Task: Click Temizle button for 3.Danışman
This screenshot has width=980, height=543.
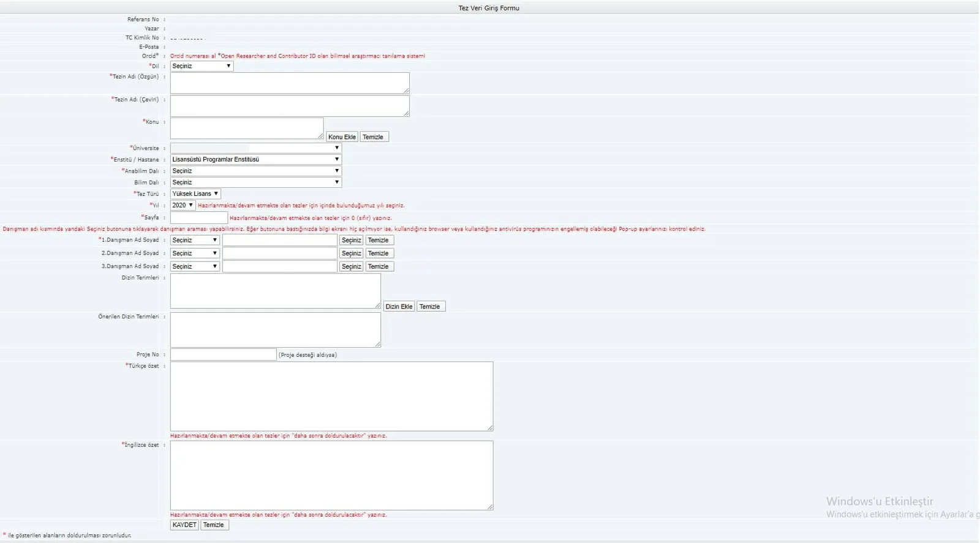Action: point(379,266)
